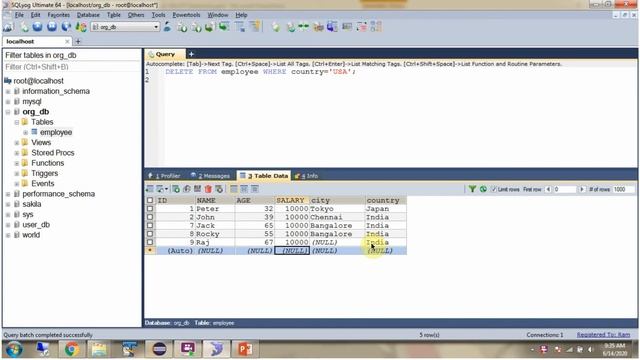Open the org_db database dropdown in toolbar
Image resolution: width=640 pixels, height=360 pixels.
156,27
